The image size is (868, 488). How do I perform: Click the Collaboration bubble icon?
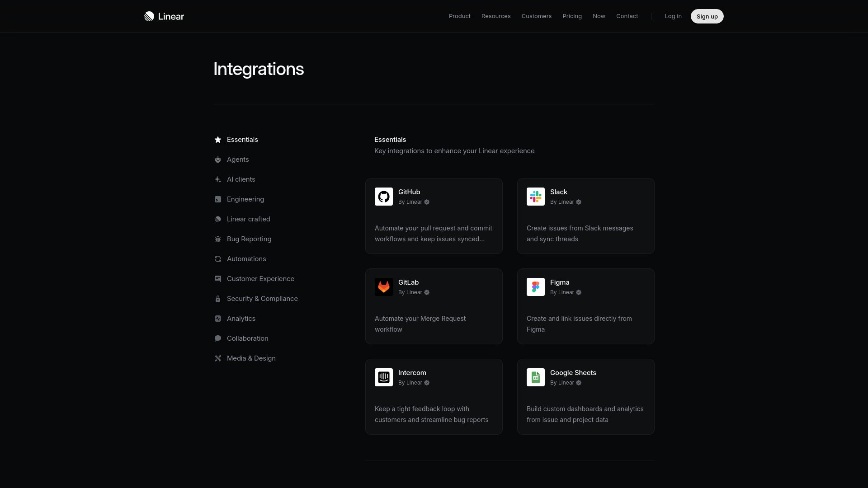[218, 338]
